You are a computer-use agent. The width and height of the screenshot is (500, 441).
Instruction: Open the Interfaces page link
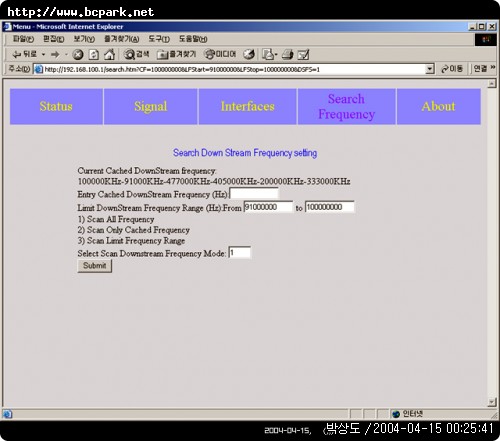tap(248, 106)
